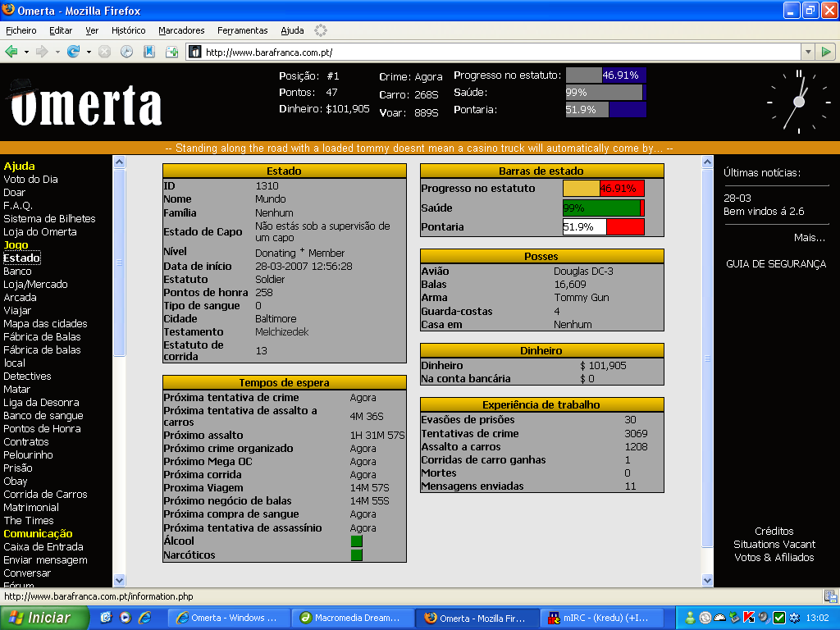Open the Marcadores menu
This screenshot has width=840, height=630.
[x=181, y=30]
